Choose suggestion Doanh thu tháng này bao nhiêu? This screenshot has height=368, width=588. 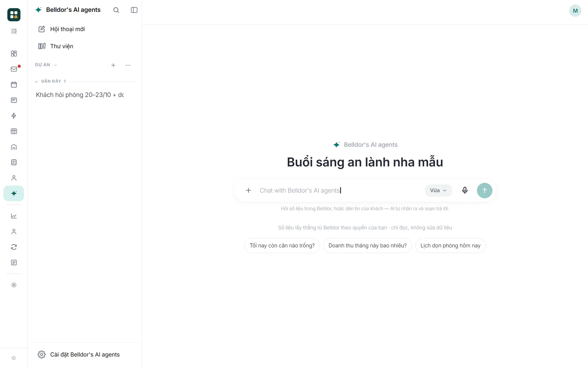(x=367, y=245)
